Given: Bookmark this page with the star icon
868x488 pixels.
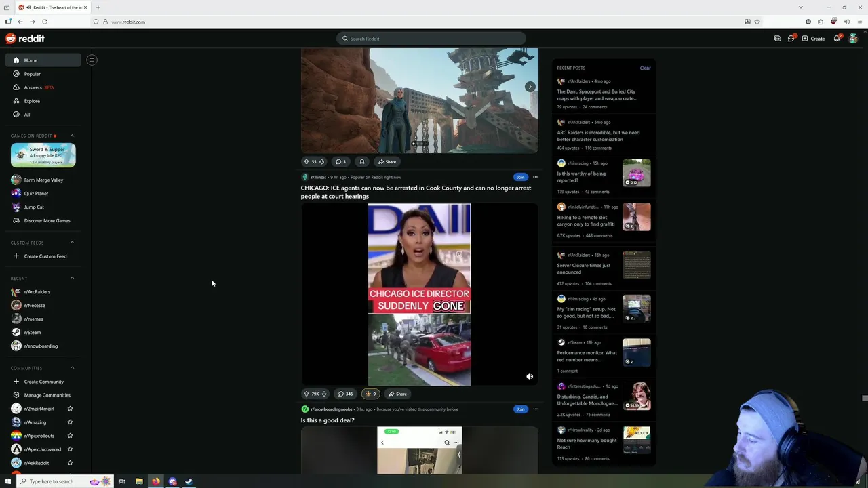Looking at the screenshot, I should coord(757,22).
